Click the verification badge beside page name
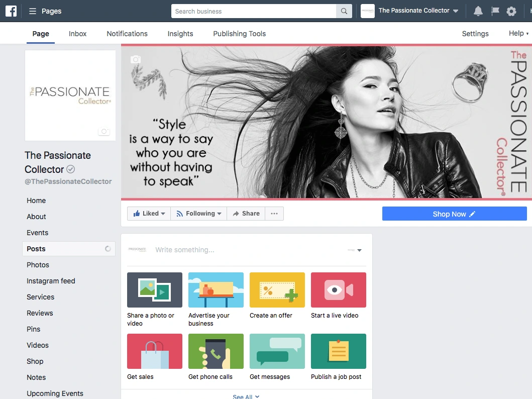The image size is (532, 399). pyautogui.click(x=70, y=169)
